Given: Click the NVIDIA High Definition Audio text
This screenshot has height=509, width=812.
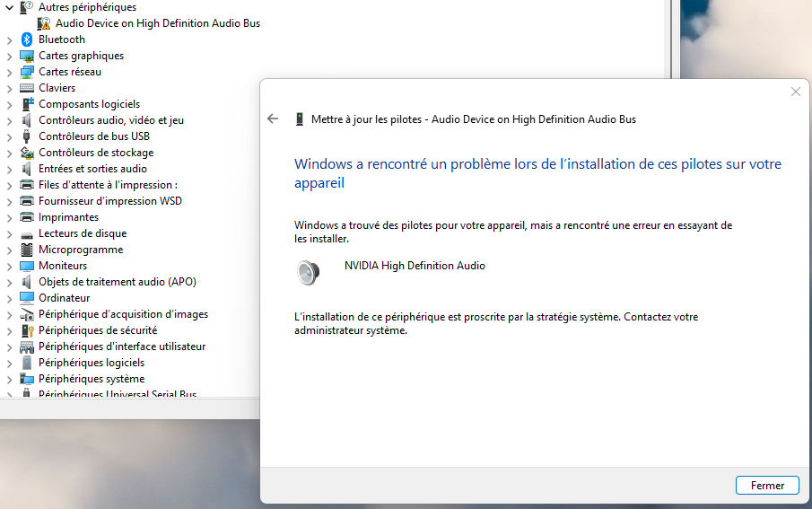Looking at the screenshot, I should tap(415, 266).
